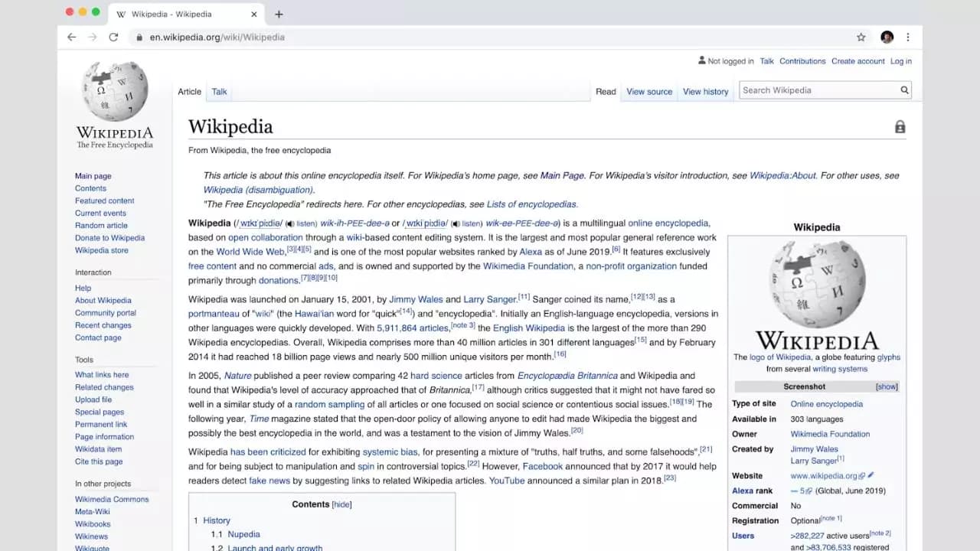Open Current events in the sidebar

click(100, 214)
